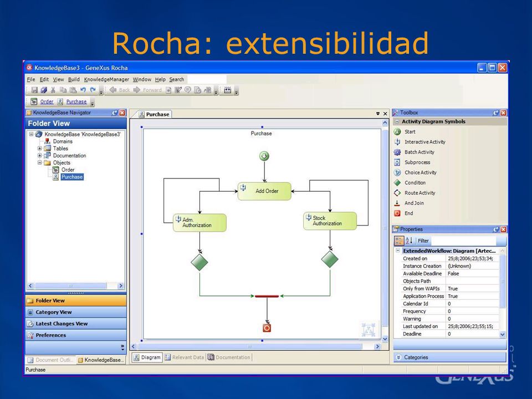Toggle categorized view in Properties panel
Viewport: 532px width, 399px height.
click(x=399, y=241)
